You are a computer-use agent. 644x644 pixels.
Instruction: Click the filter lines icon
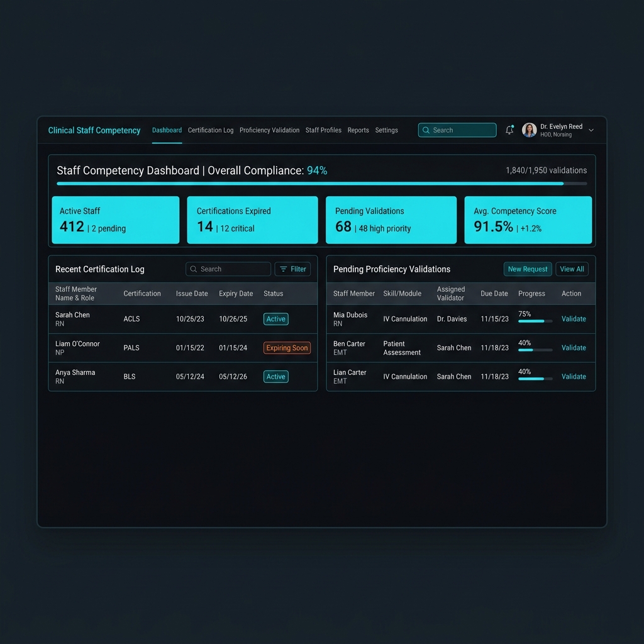(x=283, y=269)
